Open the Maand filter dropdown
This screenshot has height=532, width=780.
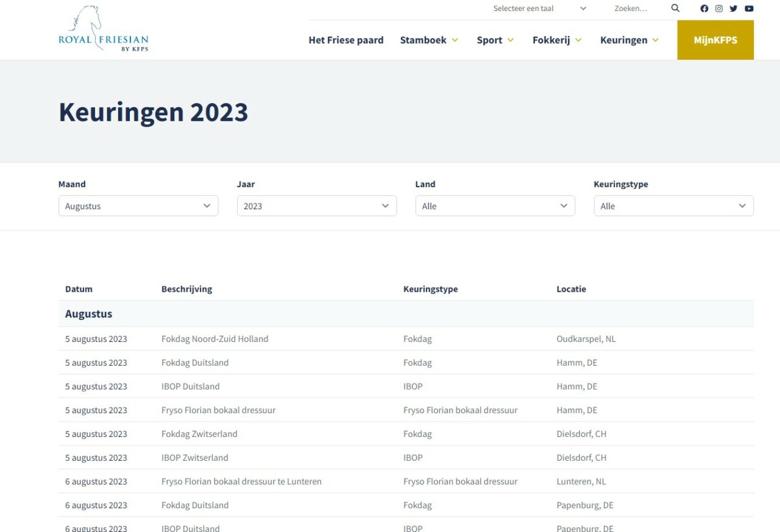click(138, 205)
